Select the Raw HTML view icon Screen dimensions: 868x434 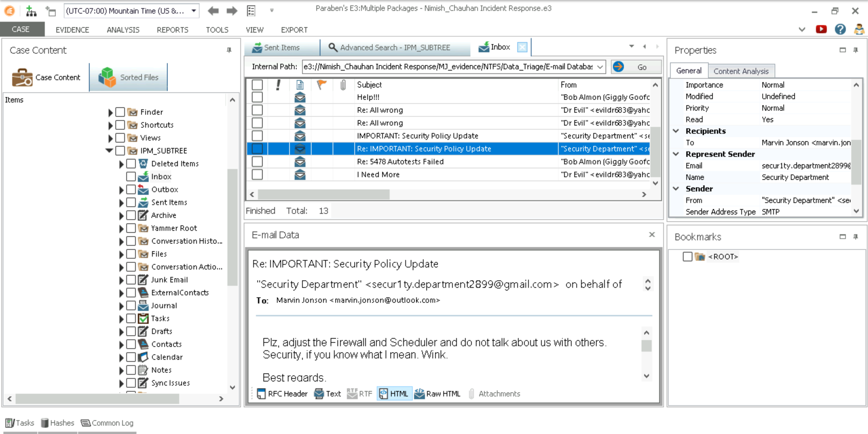[437, 394]
